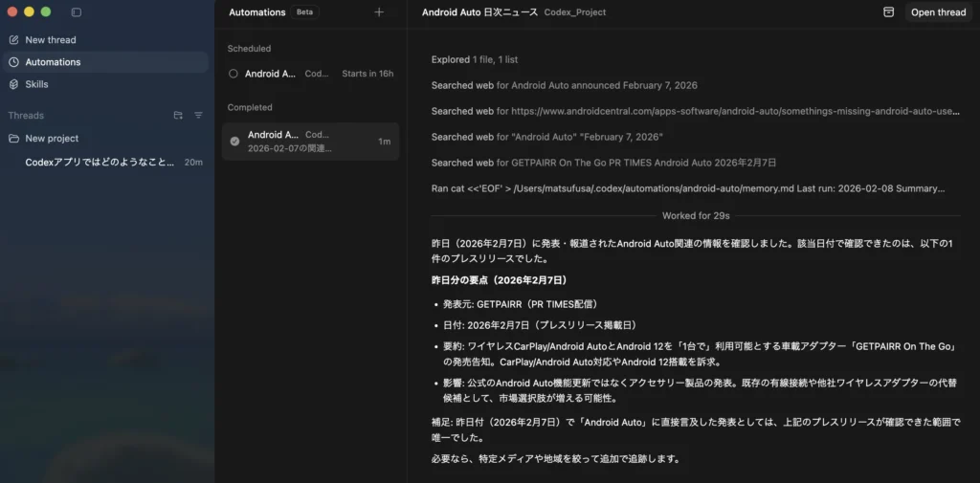Click the completed automation's checkmark circle

coord(234,142)
